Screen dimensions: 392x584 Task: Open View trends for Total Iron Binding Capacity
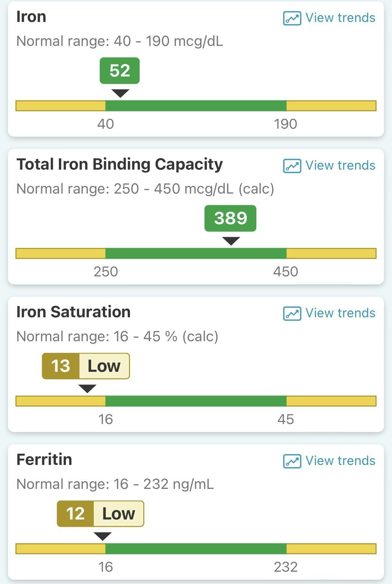[x=340, y=166]
